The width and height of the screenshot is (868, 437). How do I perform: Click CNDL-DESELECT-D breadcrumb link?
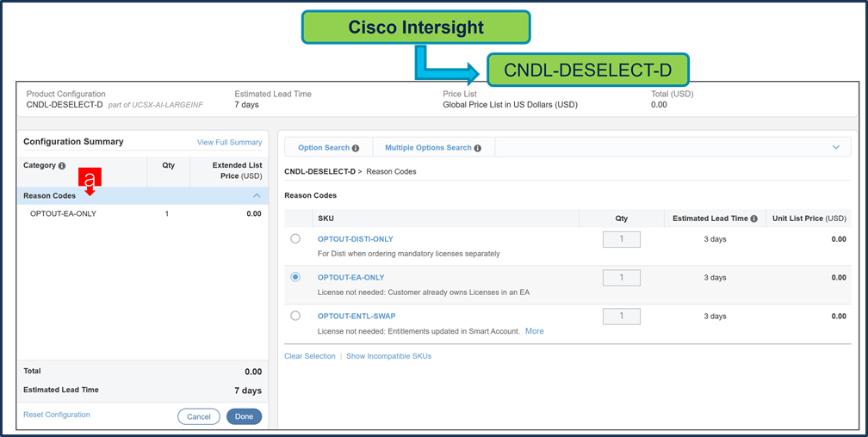point(319,171)
